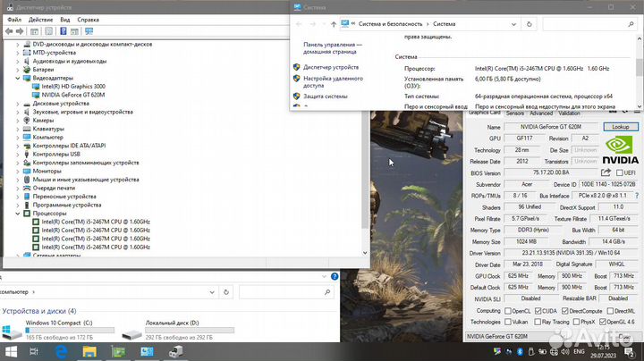The height and width of the screenshot is (361, 644).
Task: Click ENG language indicator in tray
Action: point(579,351)
